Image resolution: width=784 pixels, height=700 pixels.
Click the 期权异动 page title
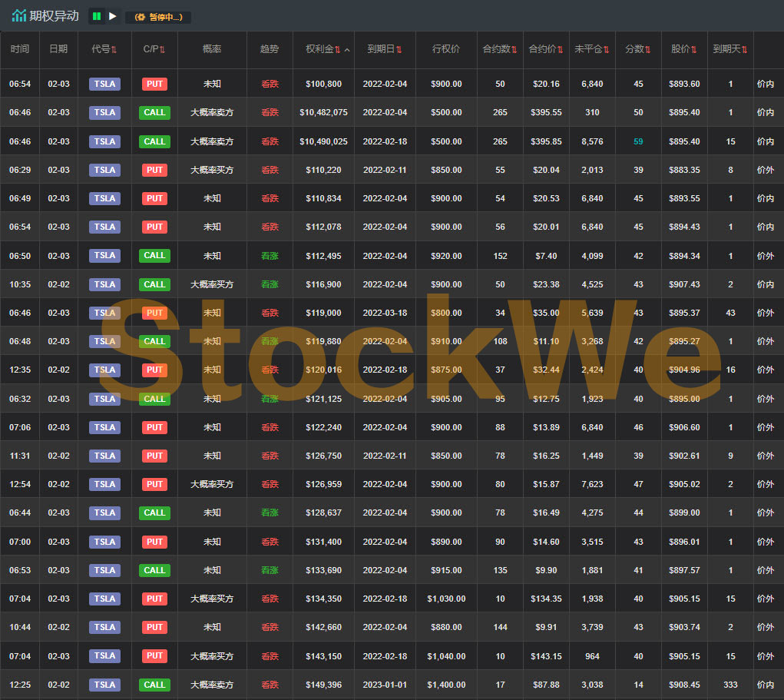pyautogui.click(x=54, y=16)
